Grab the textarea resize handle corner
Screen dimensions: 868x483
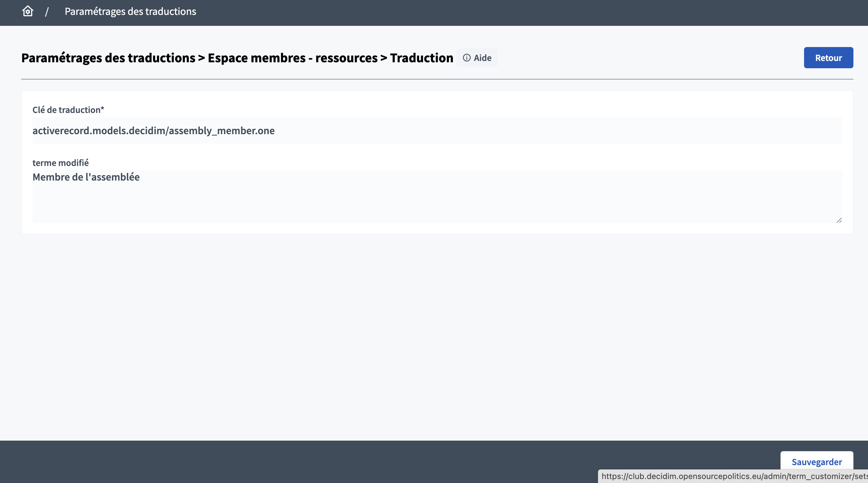[839, 220]
